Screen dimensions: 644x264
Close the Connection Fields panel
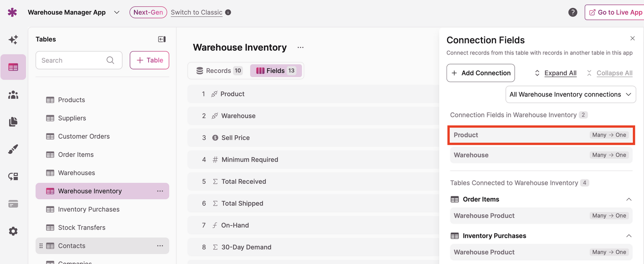pyautogui.click(x=632, y=39)
